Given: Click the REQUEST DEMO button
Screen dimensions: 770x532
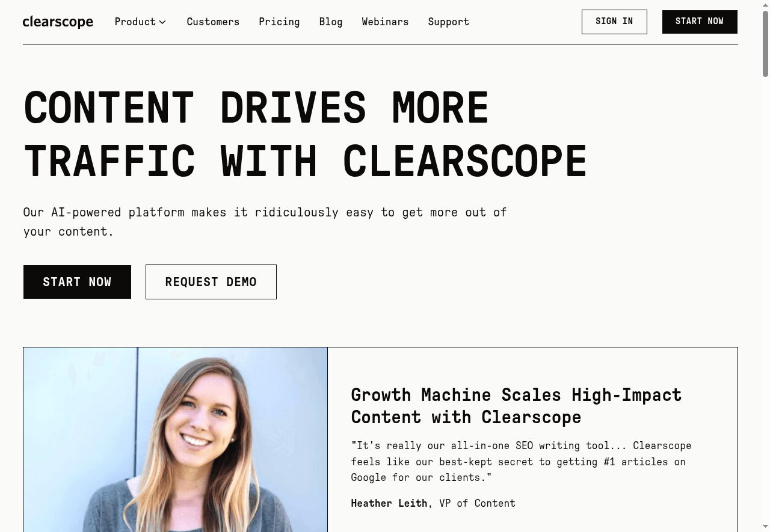Looking at the screenshot, I should [x=211, y=281].
